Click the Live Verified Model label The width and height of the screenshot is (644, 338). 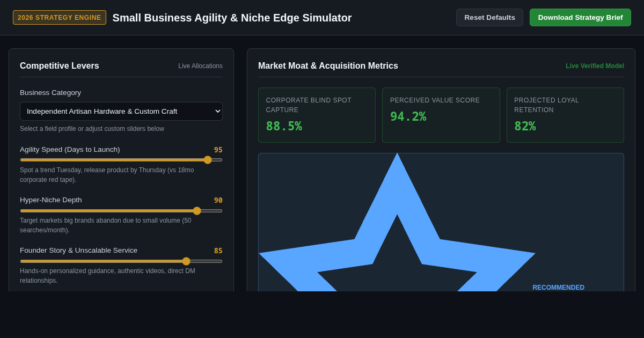click(x=595, y=66)
